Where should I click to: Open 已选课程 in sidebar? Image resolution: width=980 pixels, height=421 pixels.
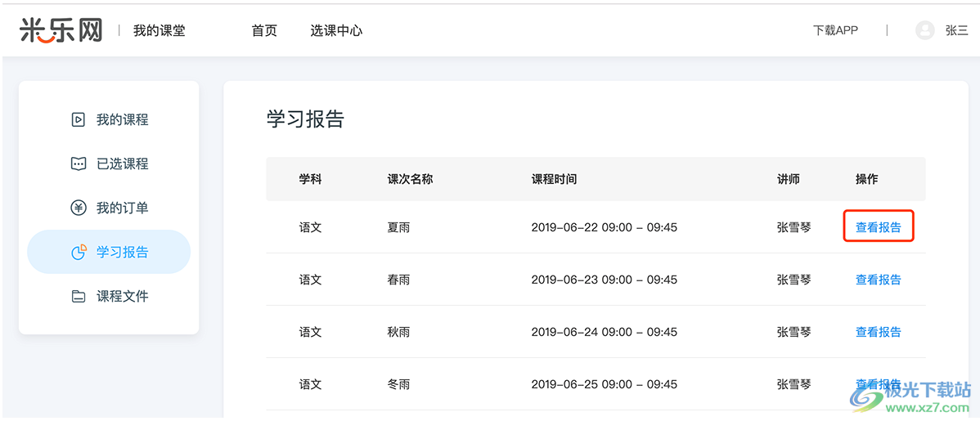[x=109, y=163]
